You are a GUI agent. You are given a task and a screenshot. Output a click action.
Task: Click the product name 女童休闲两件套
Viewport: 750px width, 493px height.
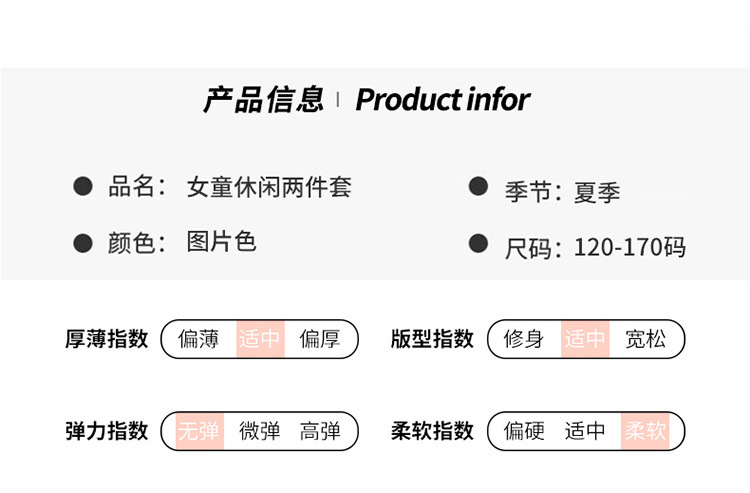pyautogui.click(x=269, y=187)
